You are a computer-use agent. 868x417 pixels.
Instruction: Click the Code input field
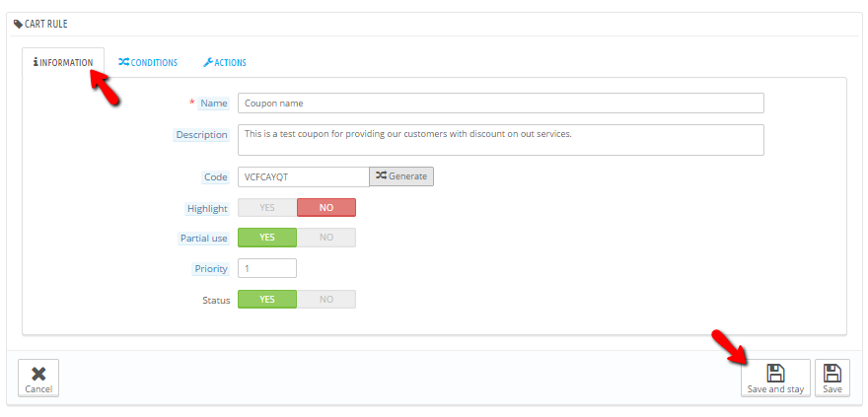tap(304, 176)
